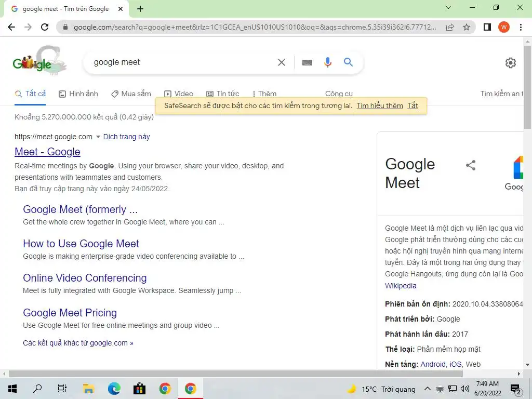Screen dimensions: 532x399
Task: Clear the search box text
Action: (x=281, y=62)
